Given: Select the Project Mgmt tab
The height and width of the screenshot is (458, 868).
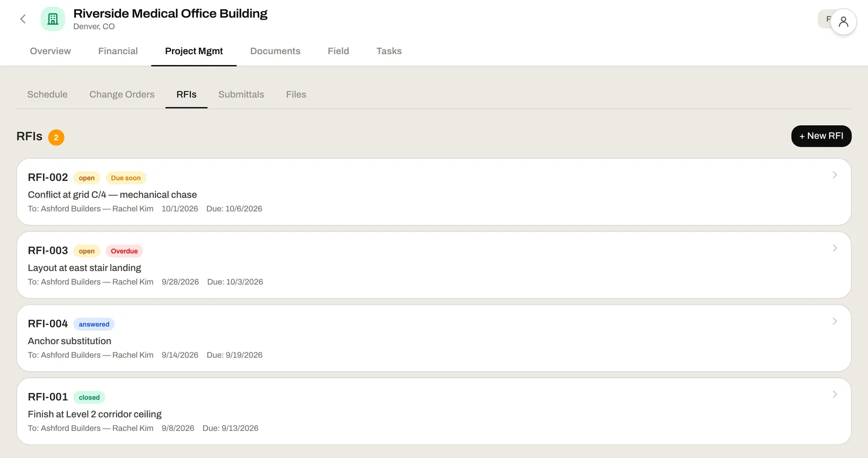Looking at the screenshot, I should (x=194, y=51).
